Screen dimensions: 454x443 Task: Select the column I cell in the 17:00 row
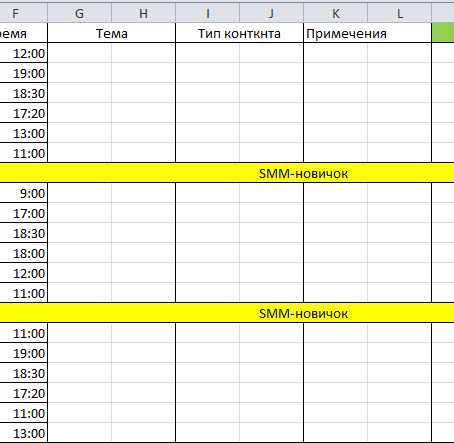pyautogui.click(x=207, y=213)
